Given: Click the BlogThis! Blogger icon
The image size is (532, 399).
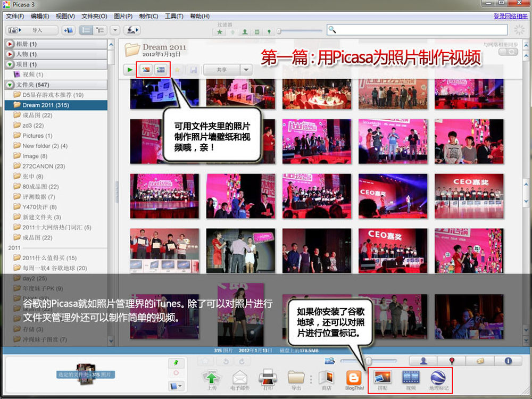Looking at the screenshot, I should [354, 378].
